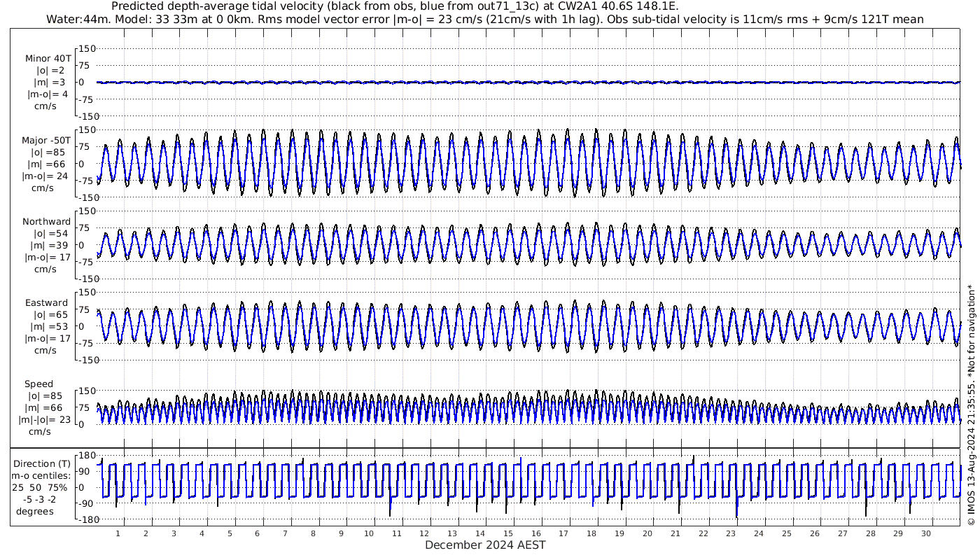The width and height of the screenshot is (980, 560).
Task: Click '|o| =54' in the Northward panel
Action: (50, 234)
